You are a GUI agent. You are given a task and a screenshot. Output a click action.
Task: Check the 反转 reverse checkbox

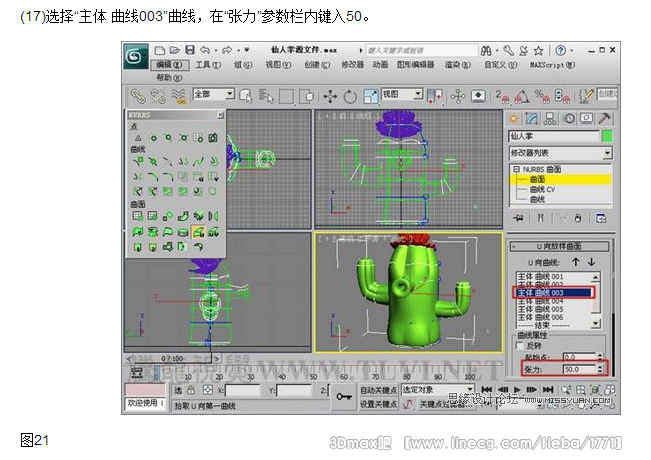(x=519, y=346)
